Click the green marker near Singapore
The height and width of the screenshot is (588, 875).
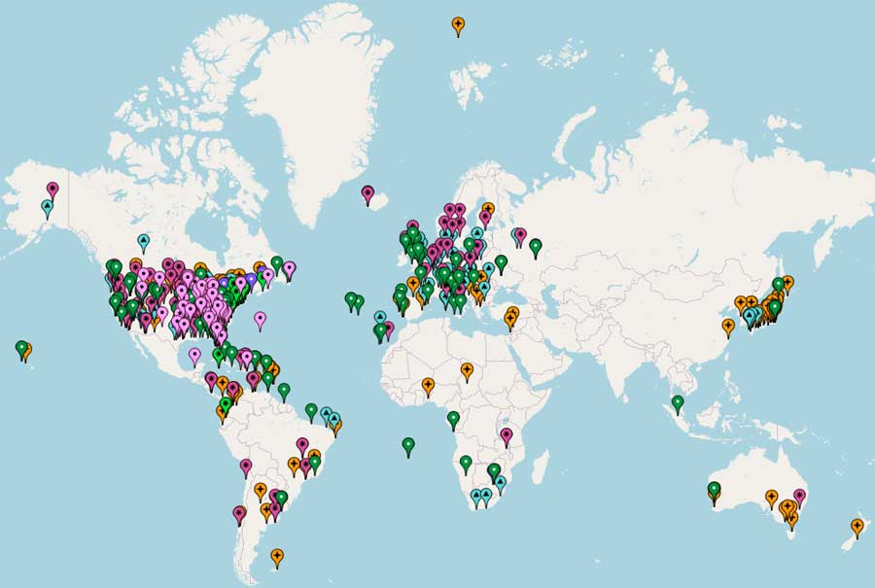click(x=678, y=401)
